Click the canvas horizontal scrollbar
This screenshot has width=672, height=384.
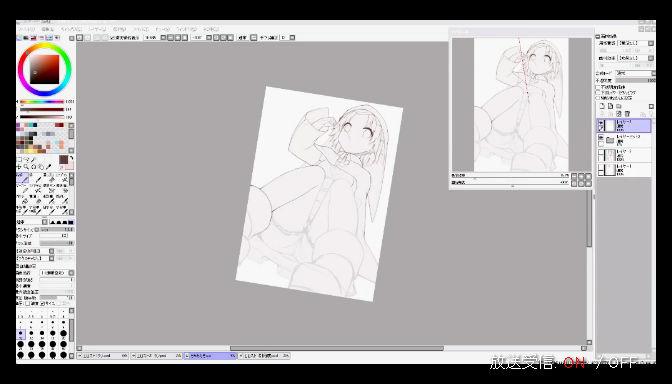(x=336, y=348)
